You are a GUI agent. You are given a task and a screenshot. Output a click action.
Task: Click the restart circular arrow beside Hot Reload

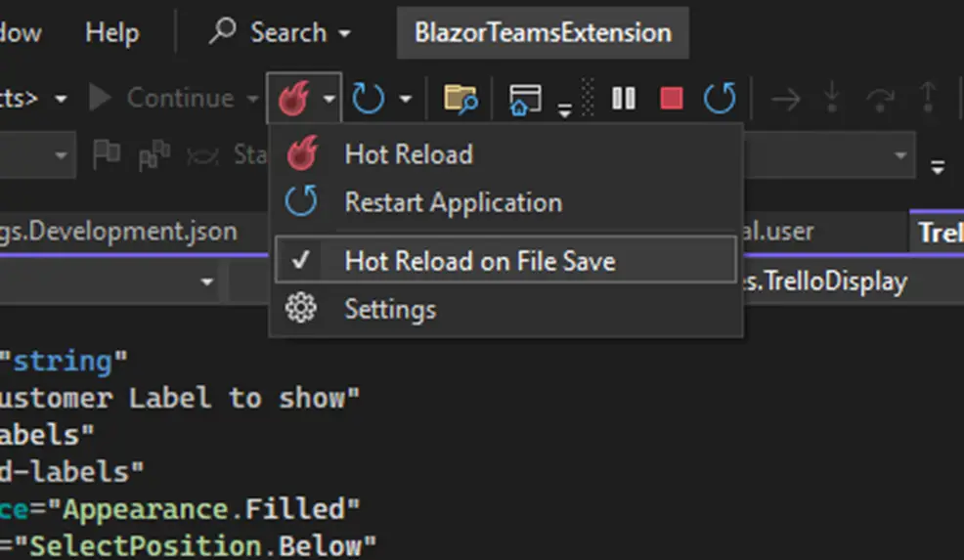[369, 99]
